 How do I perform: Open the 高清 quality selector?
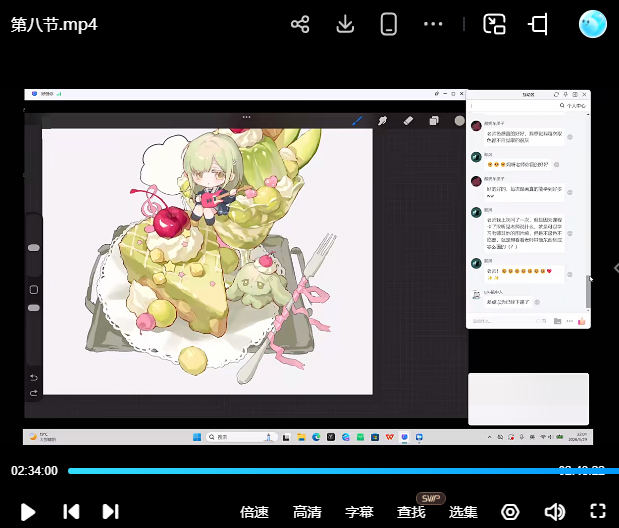[x=307, y=512]
